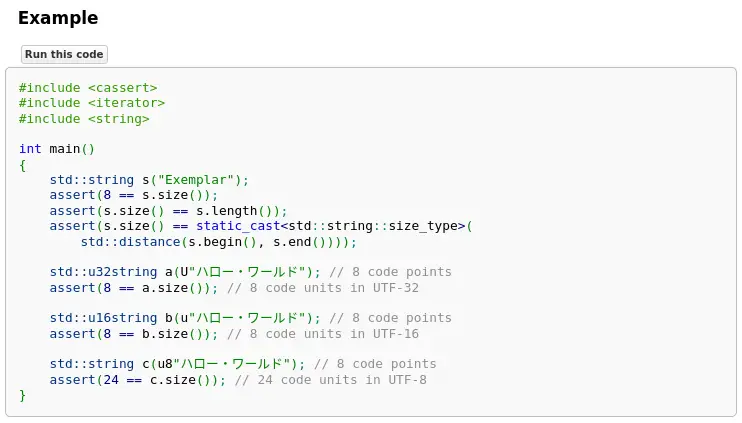The image size is (742, 423).
Task: Click the Example section heading
Action: (x=58, y=18)
